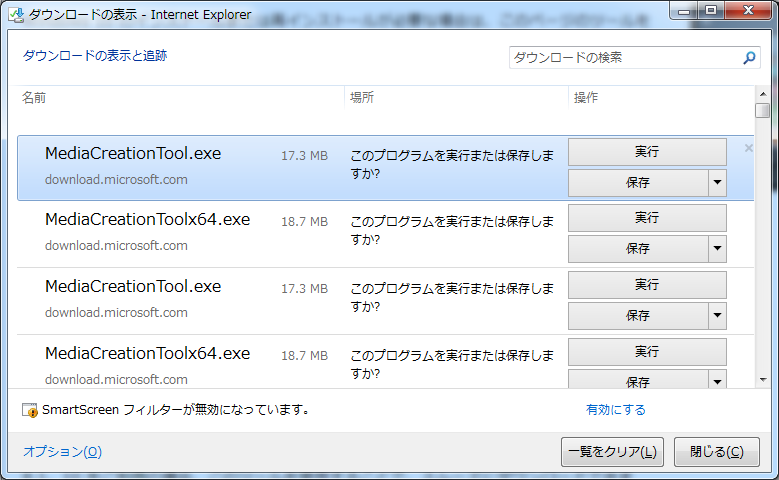This screenshot has height=480, width=779.
Task: Expand save dropdown for first MediaCreationToolx64.exe
Action: point(717,248)
